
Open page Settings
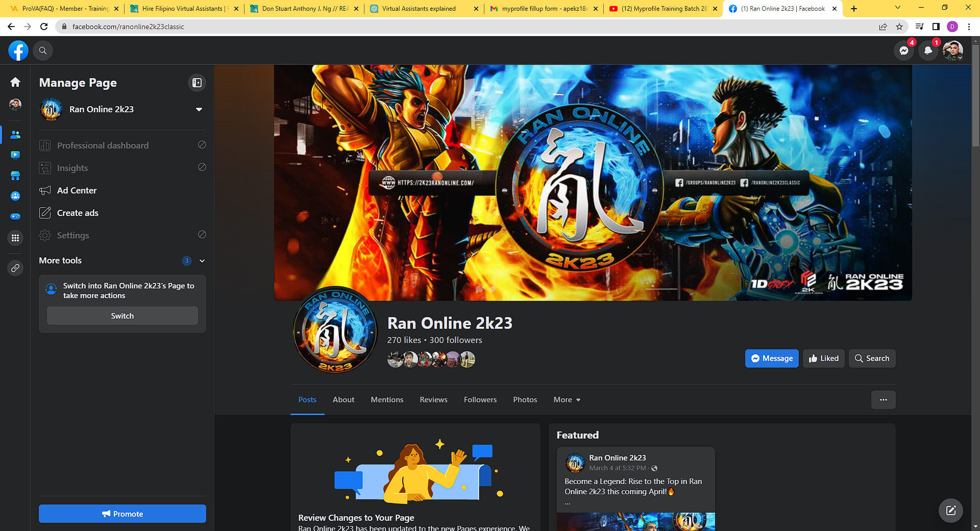(122, 235)
